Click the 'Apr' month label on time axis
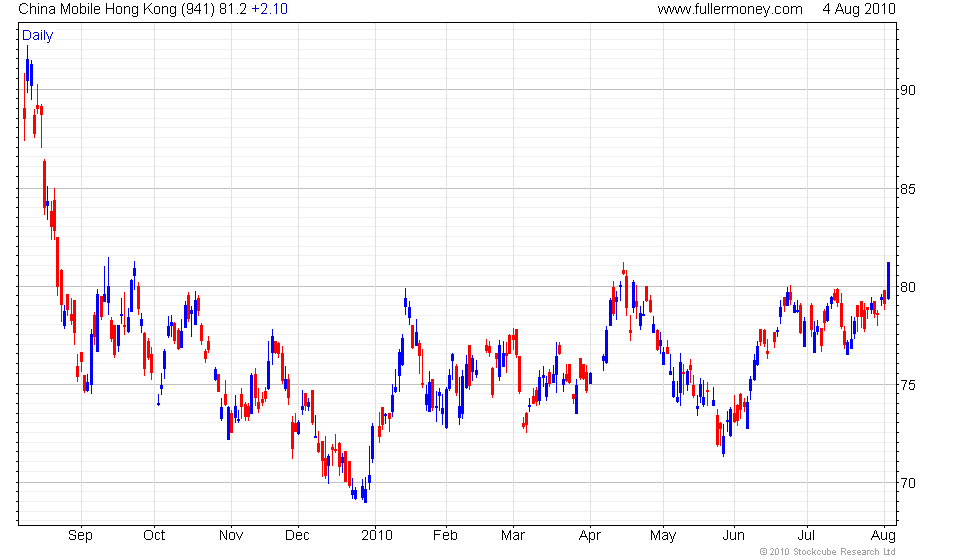 pyautogui.click(x=590, y=536)
